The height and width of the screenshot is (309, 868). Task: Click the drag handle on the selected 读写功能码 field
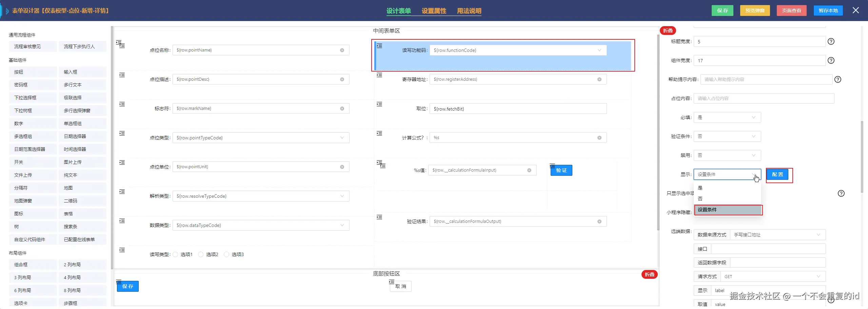[379, 46]
